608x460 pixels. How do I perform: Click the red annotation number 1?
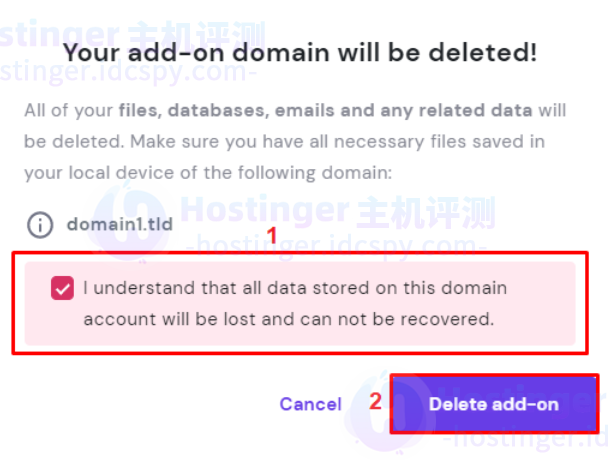(269, 239)
